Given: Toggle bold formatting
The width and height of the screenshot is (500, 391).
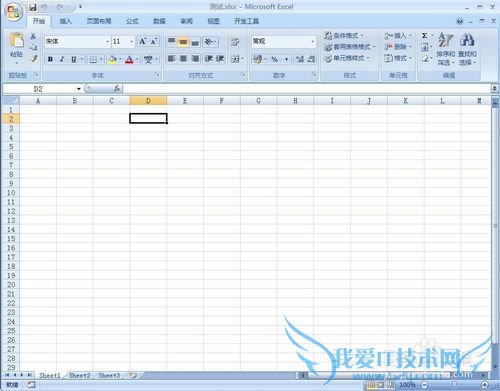Looking at the screenshot, I should coord(50,59).
